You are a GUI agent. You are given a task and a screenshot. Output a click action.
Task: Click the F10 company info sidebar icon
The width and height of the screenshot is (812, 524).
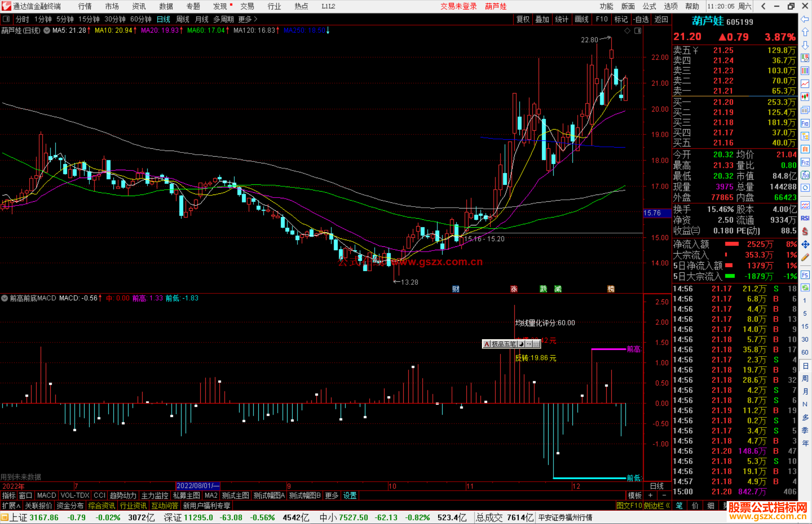pyautogui.click(x=805, y=124)
